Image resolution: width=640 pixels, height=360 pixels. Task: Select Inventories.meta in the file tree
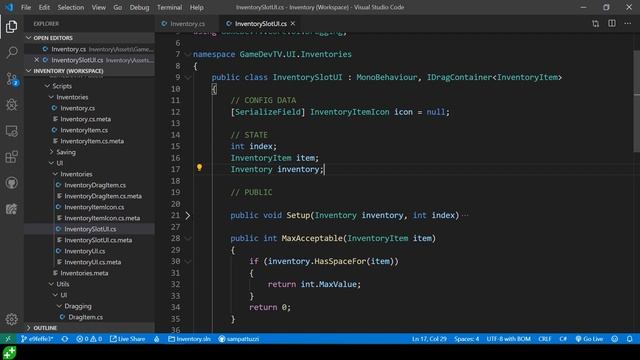coord(84,273)
